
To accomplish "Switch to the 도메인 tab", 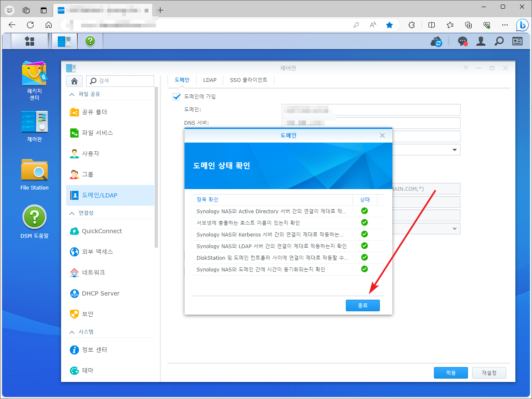I will 182,80.
